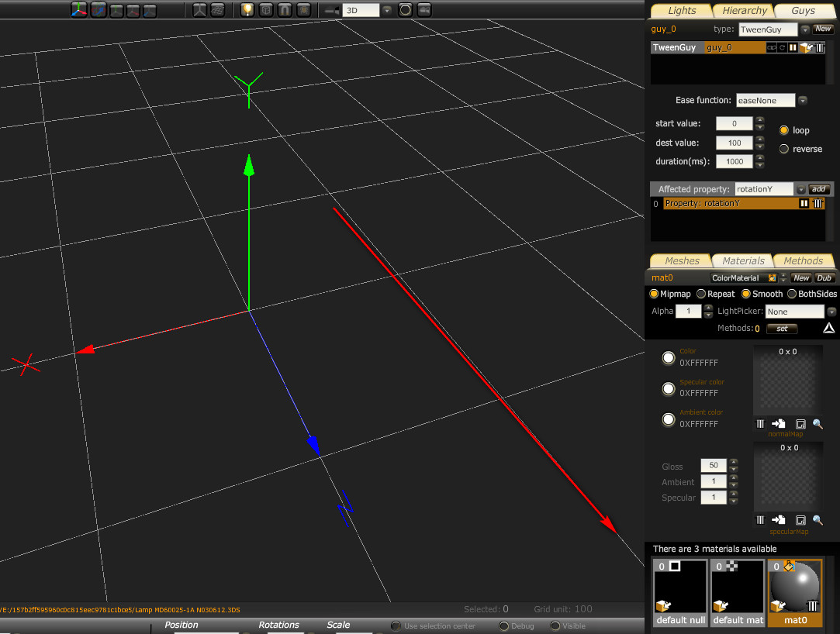
Task: Click the magnet snap toolbar icon
Action: coord(285,10)
